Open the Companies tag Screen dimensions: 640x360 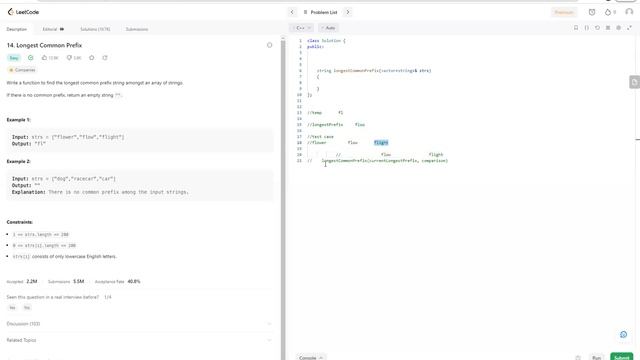click(22, 70)
